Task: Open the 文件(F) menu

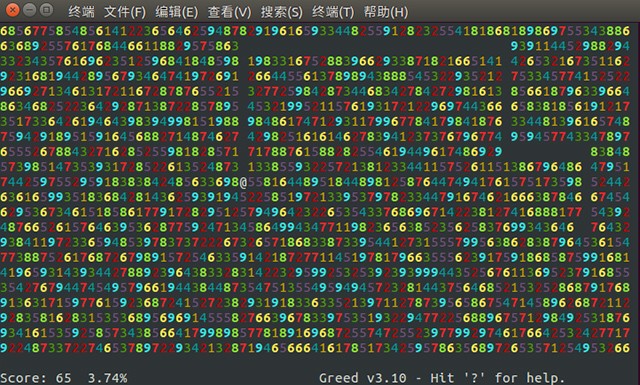Action: (x=124, y=12)
